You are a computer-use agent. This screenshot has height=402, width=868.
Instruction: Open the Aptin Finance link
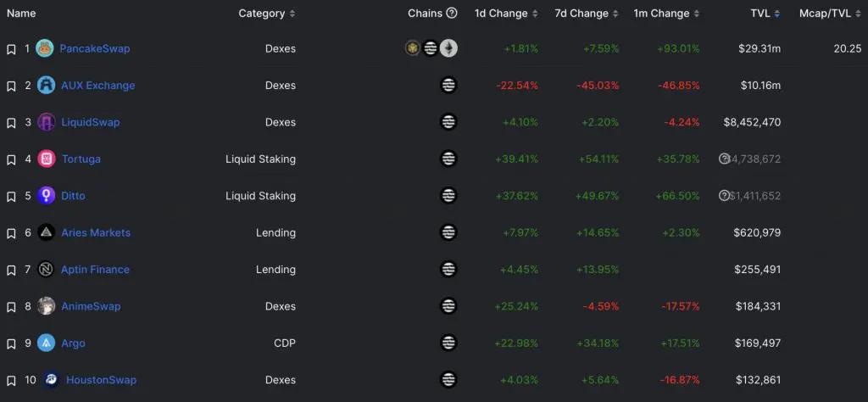click(95, 270)
